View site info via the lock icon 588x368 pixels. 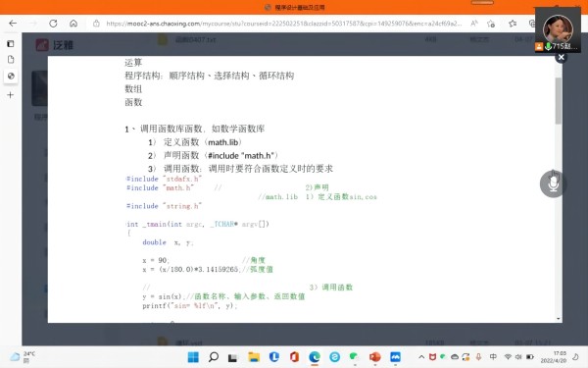pos(96,24)
